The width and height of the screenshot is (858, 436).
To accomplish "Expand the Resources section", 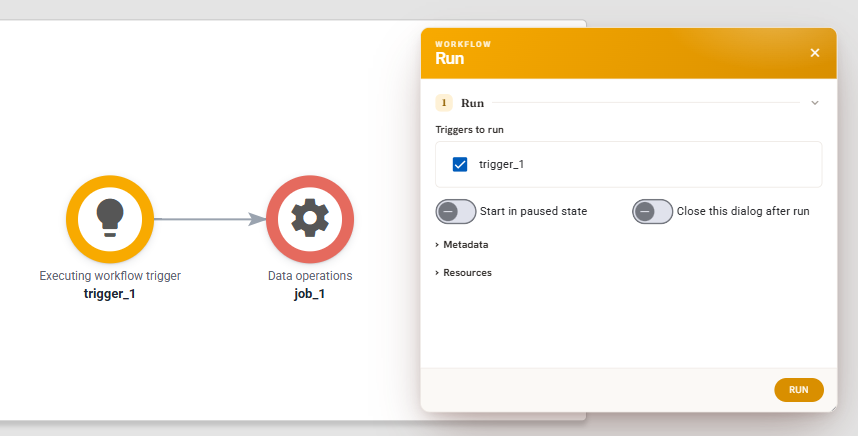I will tap(463, 272).
